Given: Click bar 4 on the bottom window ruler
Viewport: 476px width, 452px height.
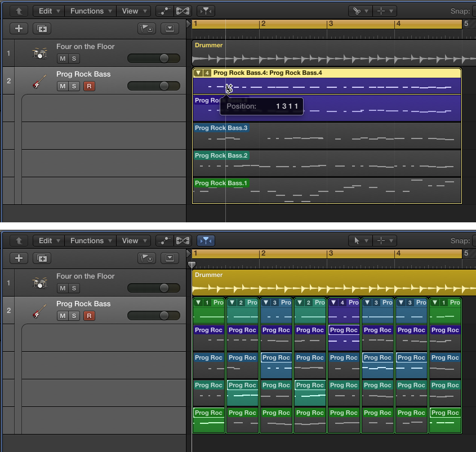Looking at the screenshot, I should tap(398, 254).
